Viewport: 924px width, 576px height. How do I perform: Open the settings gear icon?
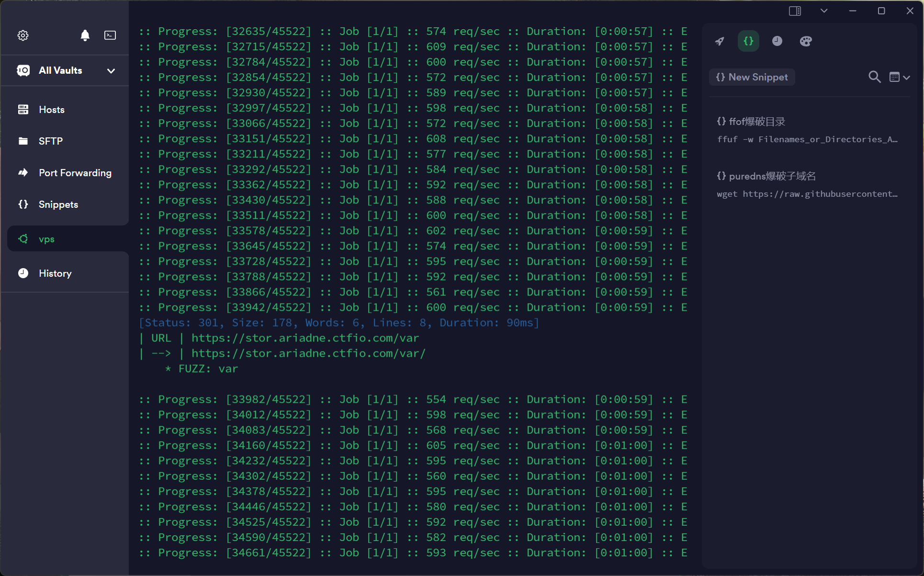tap(23, 35)
